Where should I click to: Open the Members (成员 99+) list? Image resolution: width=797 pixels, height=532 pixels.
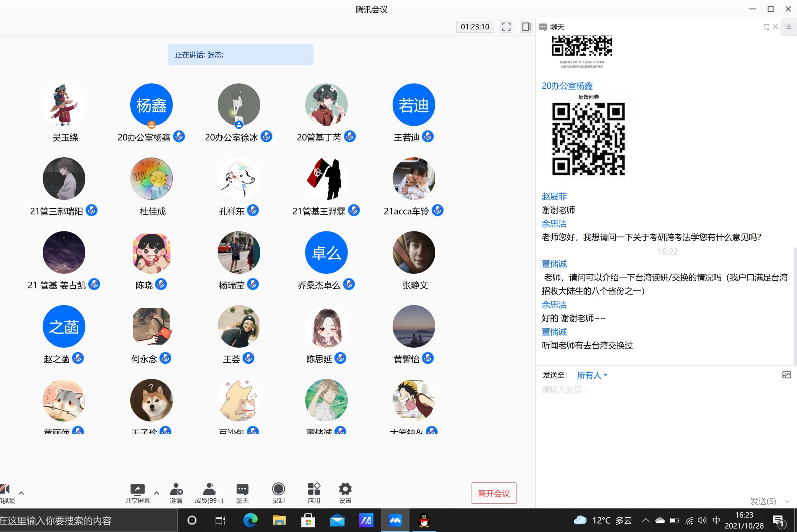[209, 493]
